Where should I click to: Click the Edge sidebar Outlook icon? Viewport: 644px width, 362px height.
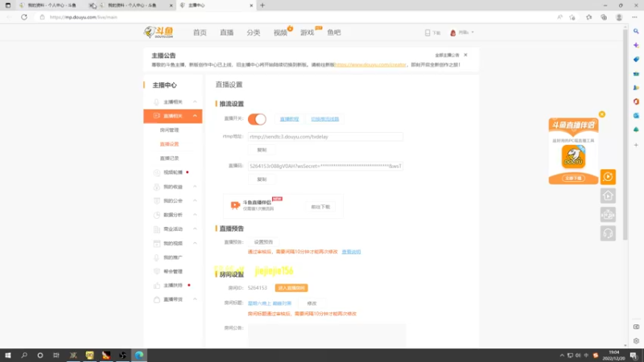(x=636, y=116)
